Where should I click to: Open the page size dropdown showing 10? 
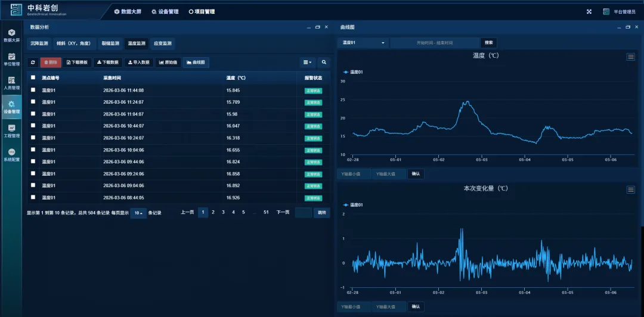click(138, 213)
